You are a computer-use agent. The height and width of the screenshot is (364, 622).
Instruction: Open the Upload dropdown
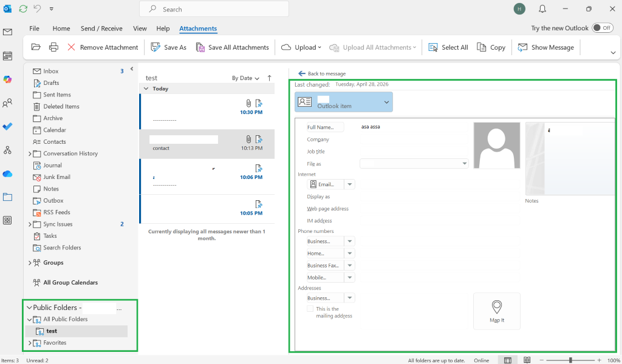[301, 47]
